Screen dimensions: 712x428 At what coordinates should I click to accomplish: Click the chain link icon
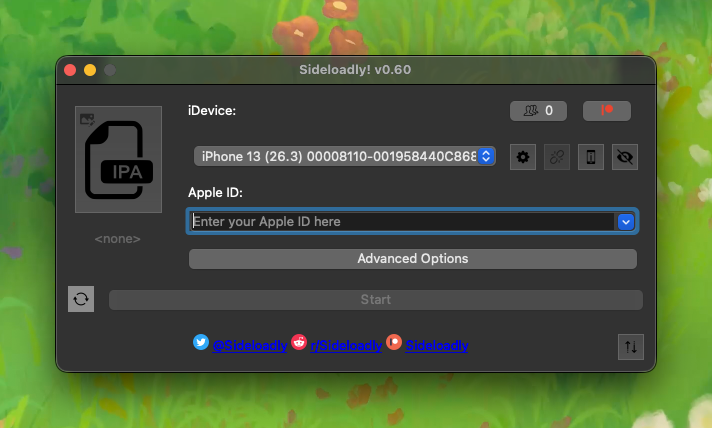(557, 157)
